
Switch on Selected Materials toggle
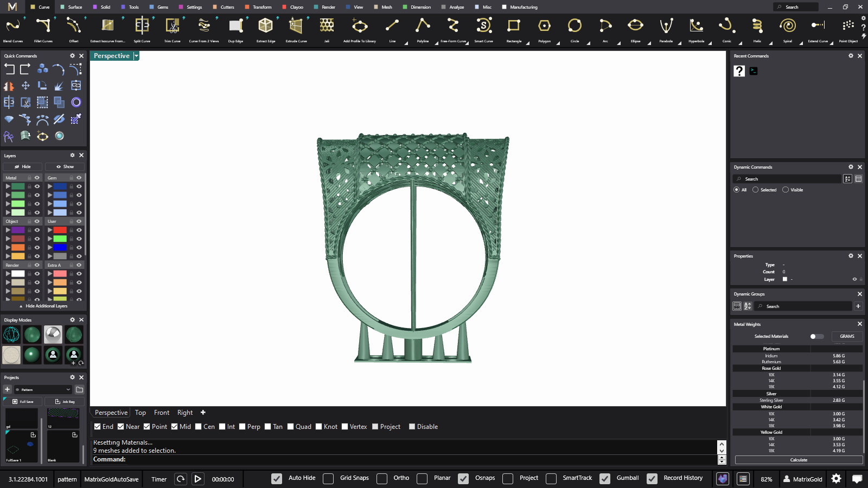tap(816, 336)
